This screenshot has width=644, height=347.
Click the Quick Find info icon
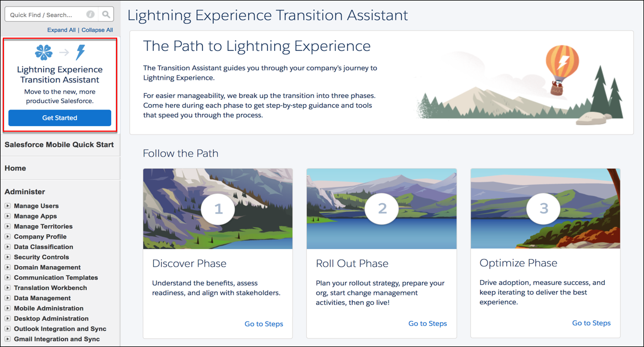[x=90, y=14]
